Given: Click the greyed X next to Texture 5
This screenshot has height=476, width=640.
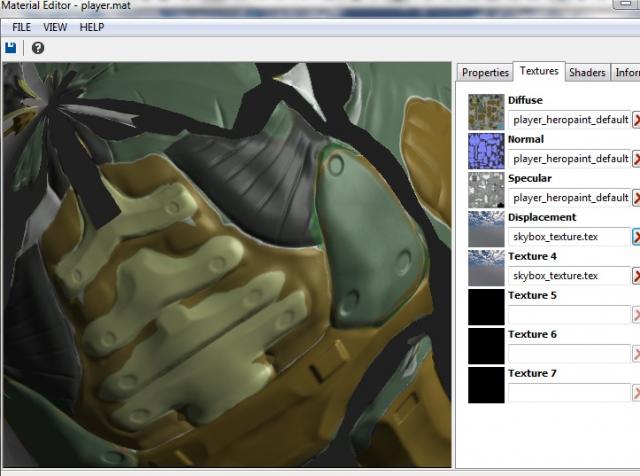Looking at the screenshot, I should coord(636,315).
